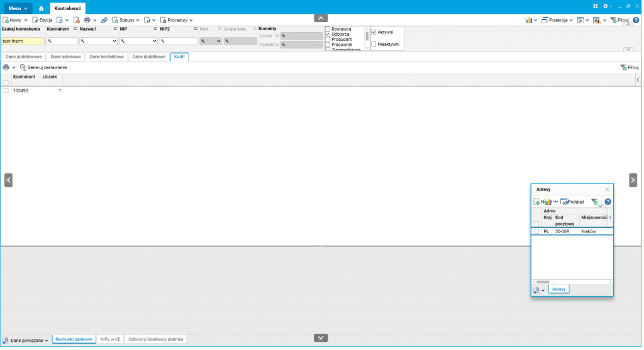Open the Nazwa1 filter combo box
This screenshot has width=644, height=350.
point(98,41)
